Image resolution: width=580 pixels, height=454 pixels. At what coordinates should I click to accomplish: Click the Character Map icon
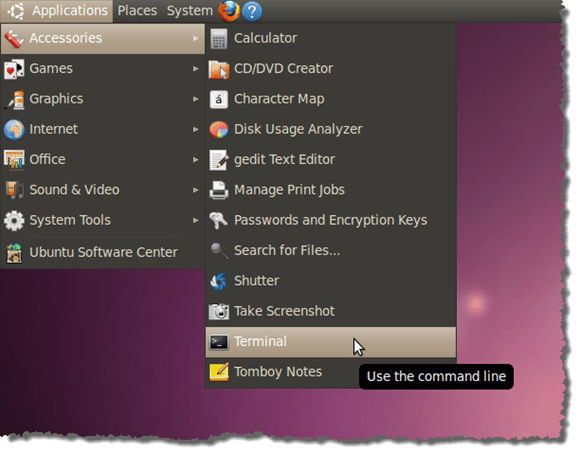(219, 99)
